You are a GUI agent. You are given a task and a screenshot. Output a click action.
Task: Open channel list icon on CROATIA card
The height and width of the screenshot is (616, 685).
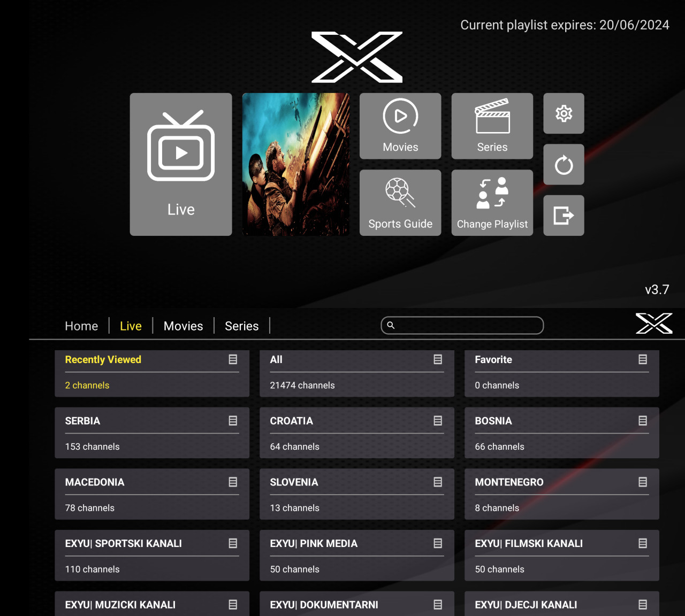[438, 421]
